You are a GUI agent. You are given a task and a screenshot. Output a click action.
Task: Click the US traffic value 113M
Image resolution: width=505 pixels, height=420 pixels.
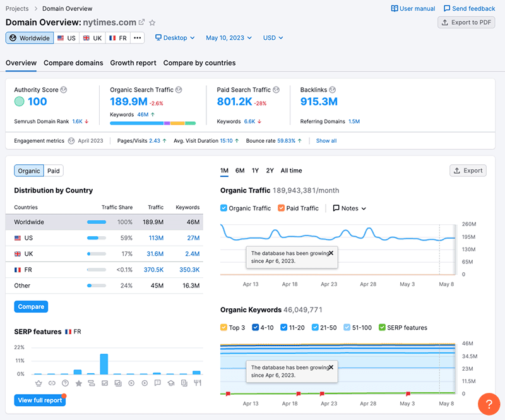(x=156, y=238)
